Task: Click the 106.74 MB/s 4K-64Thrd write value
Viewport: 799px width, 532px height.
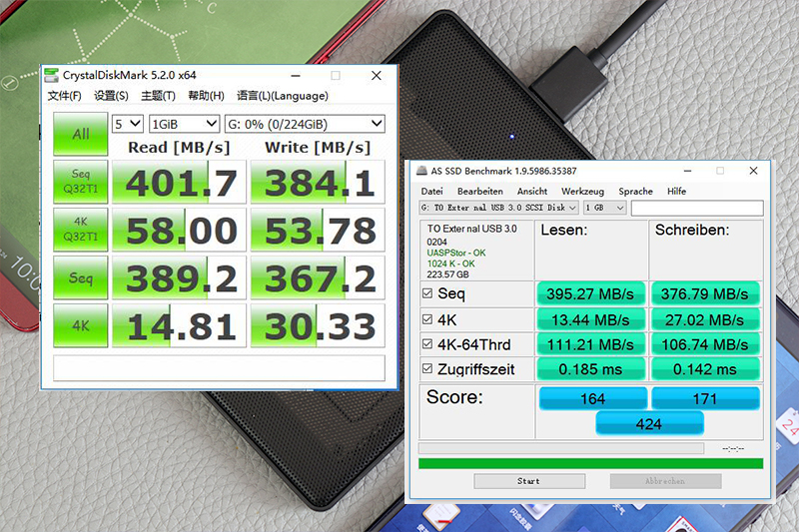Action: [x=705, y=344]
